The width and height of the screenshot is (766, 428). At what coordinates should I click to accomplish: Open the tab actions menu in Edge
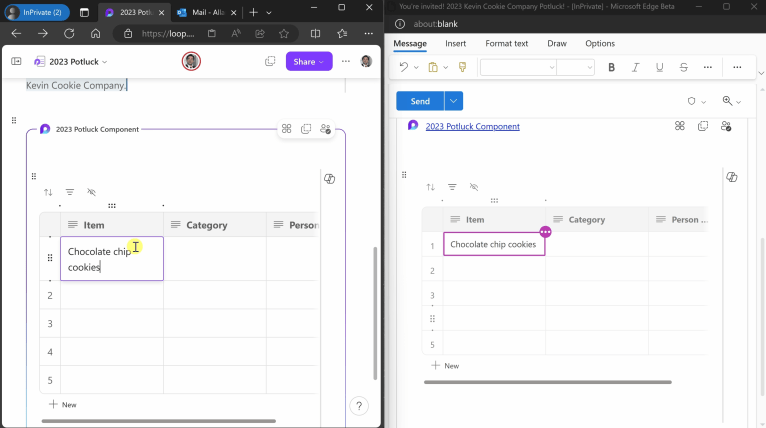click(x=84, y=12)
